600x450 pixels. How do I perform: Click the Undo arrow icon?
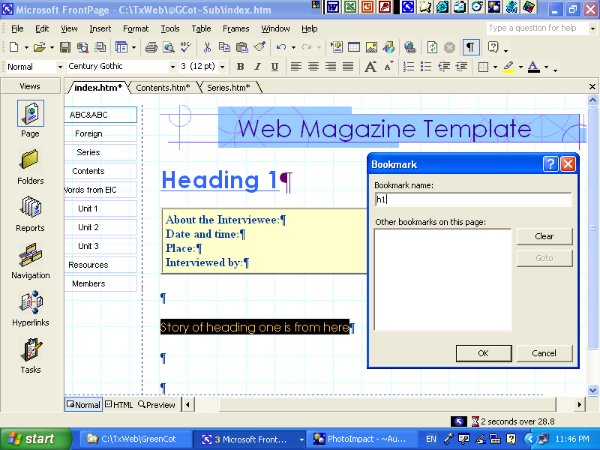(281, 47)
